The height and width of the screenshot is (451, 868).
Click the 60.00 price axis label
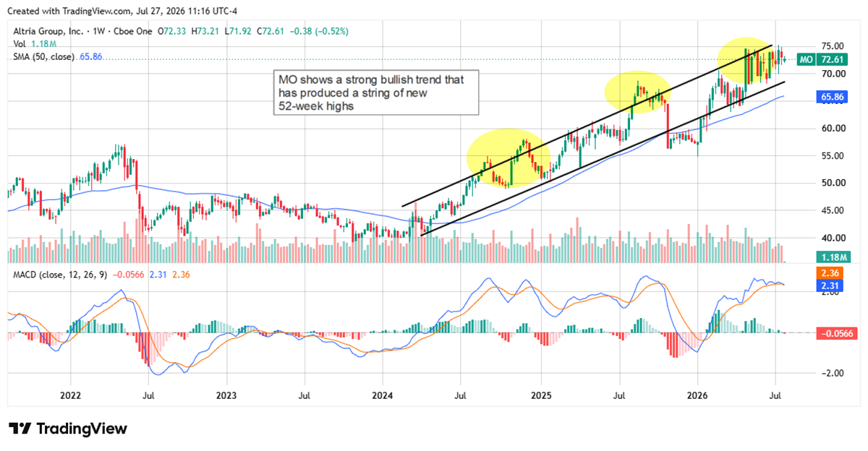(832, 128)
